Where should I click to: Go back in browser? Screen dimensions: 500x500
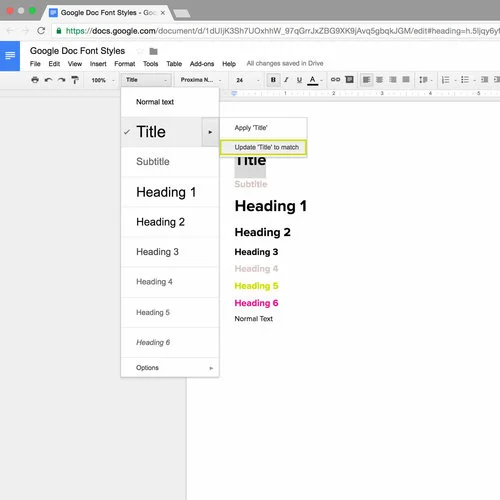point(10,31)
